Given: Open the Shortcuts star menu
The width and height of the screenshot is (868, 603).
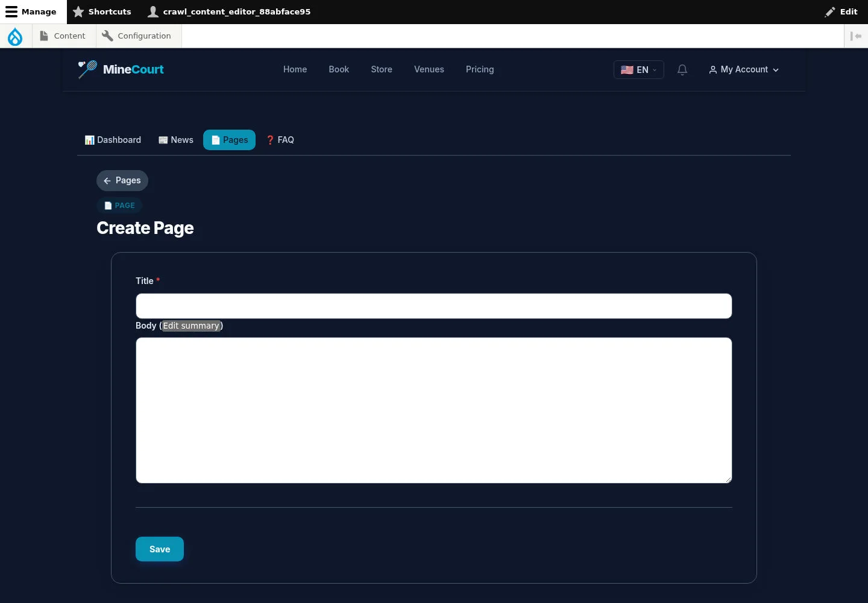Looking at the screenshot, I should click(102, 11).
